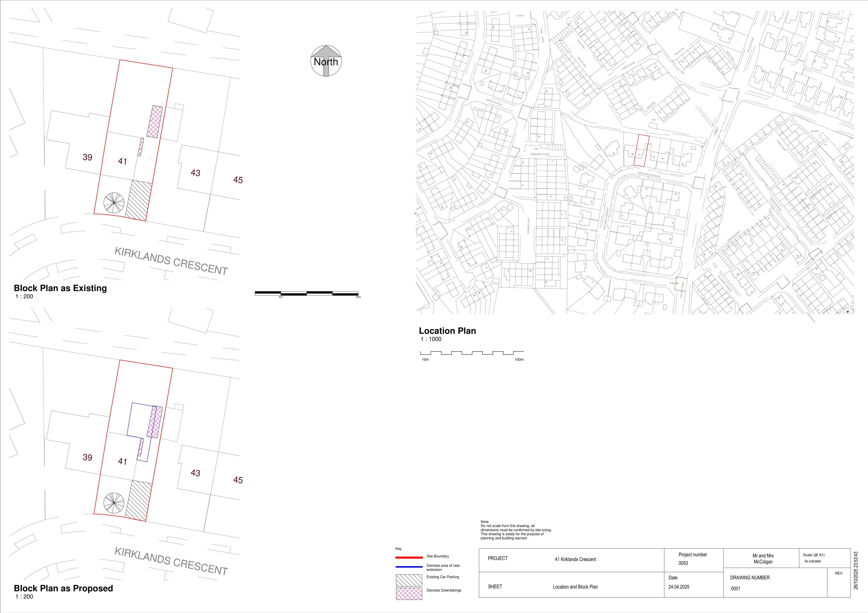Click sheet name 'Location and Block Plan'
The image size is (868, 613).
(x=575, y=587)
